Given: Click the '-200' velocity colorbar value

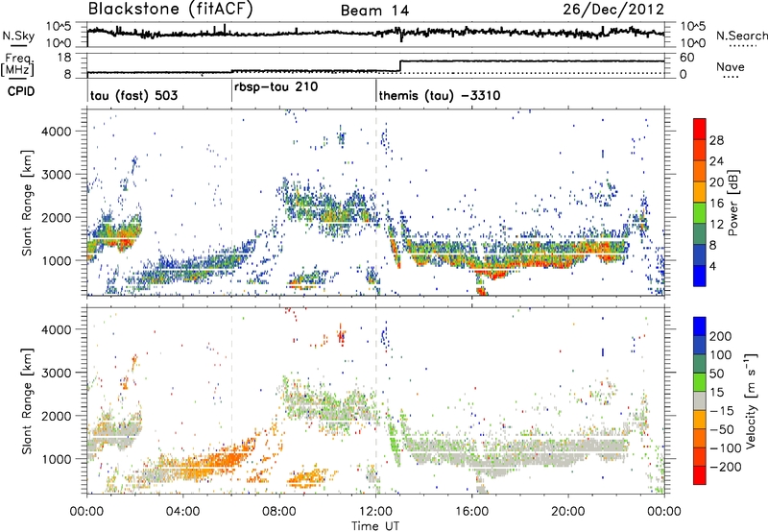Looking at the screenshot, I should 725,467.
